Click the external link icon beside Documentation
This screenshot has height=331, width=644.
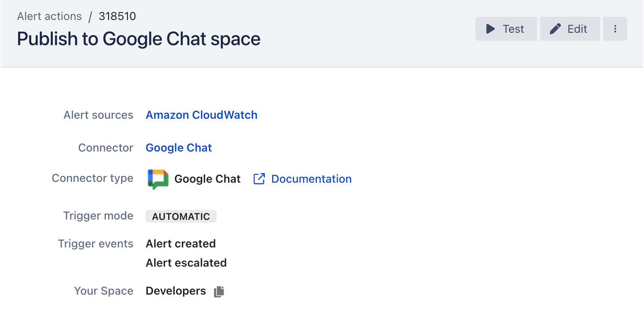[259, 179]
